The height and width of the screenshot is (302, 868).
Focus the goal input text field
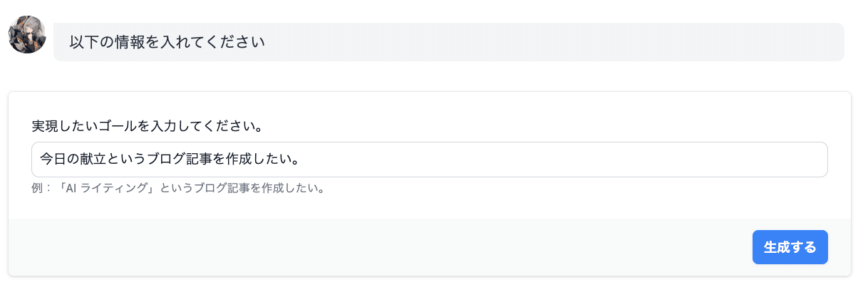[x=429, y=160]
